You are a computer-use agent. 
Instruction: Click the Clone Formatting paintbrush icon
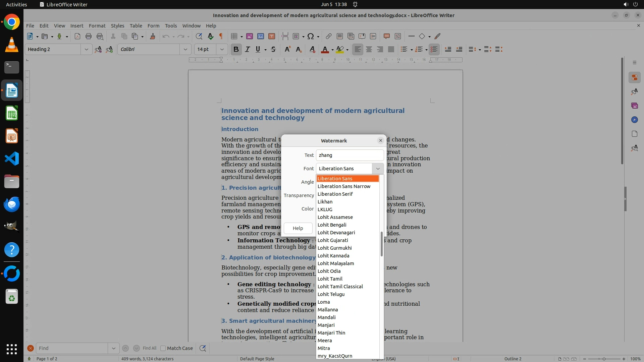(x=153, y=36)
